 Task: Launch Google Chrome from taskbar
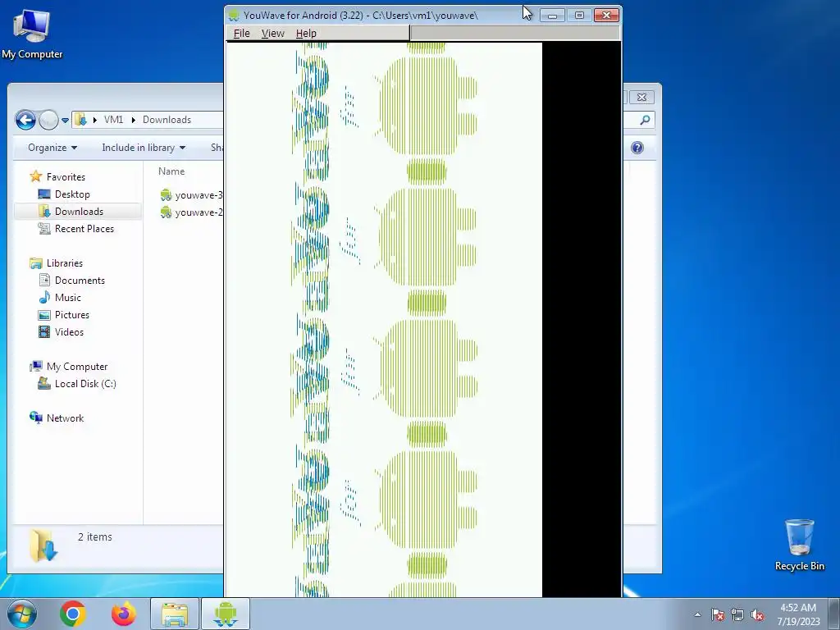click(x=73, y=614)
